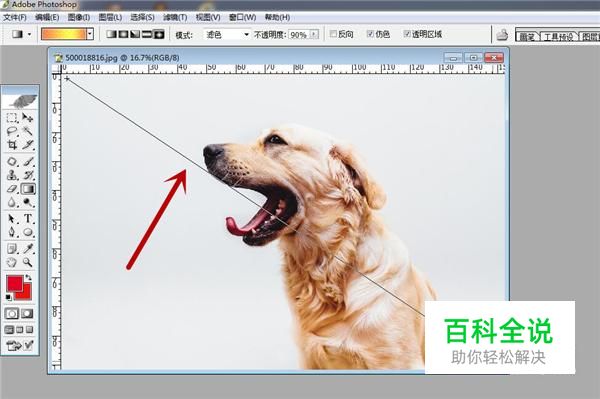Open the 图层(L) menu
The width and height of the screenshot is (600, 399).
(110, 18)
